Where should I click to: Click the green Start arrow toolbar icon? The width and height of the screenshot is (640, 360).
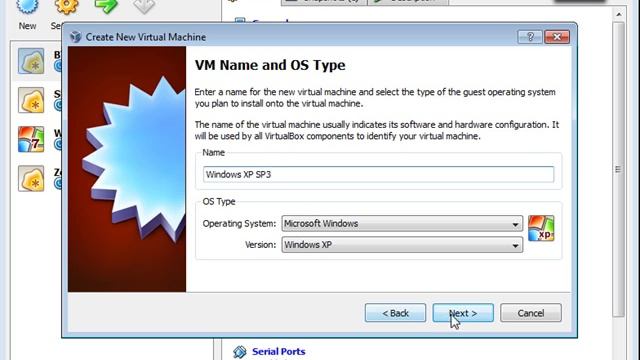click(x=105, y=6)
